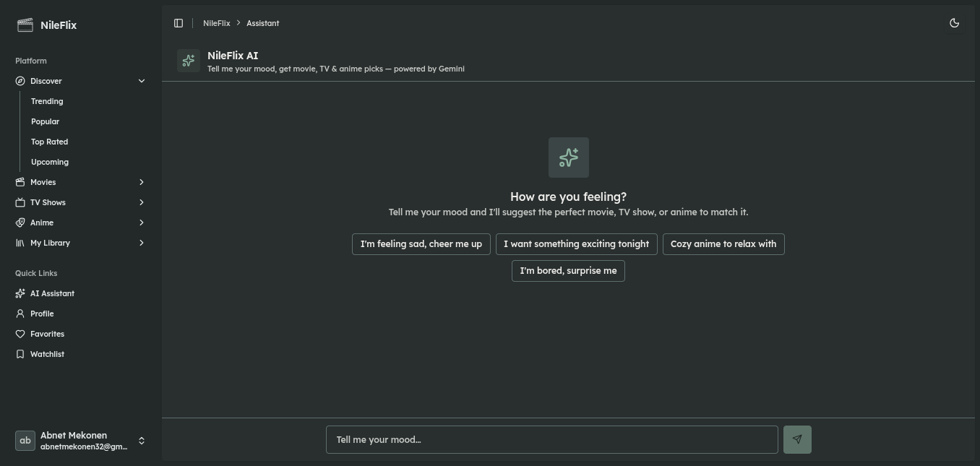Click the 'Platform' section label
Screen dimensions: 980x466
tap(31, 61)
